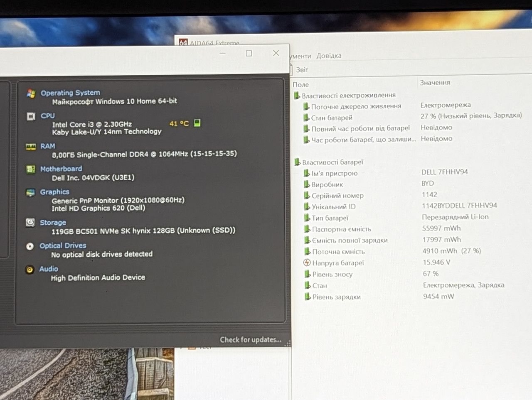Open the Operating System section link

tap(70, 93)
